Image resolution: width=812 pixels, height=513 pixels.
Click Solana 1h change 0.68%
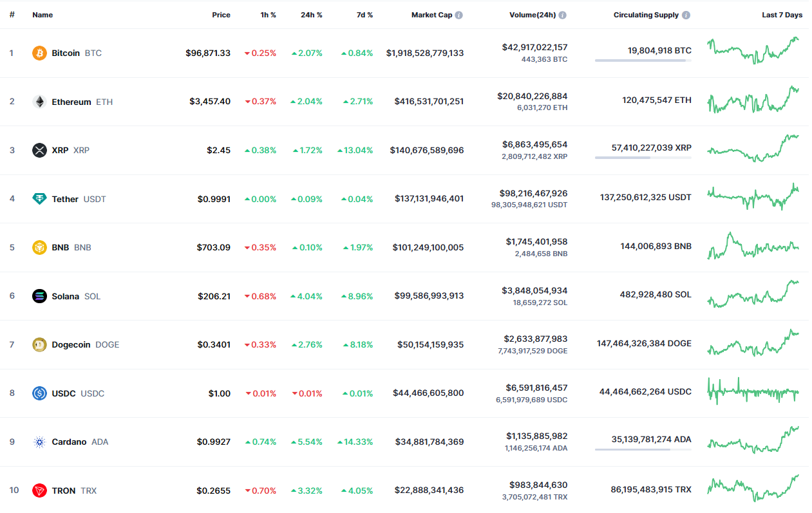pyautogui.click(x=260, y=296)
